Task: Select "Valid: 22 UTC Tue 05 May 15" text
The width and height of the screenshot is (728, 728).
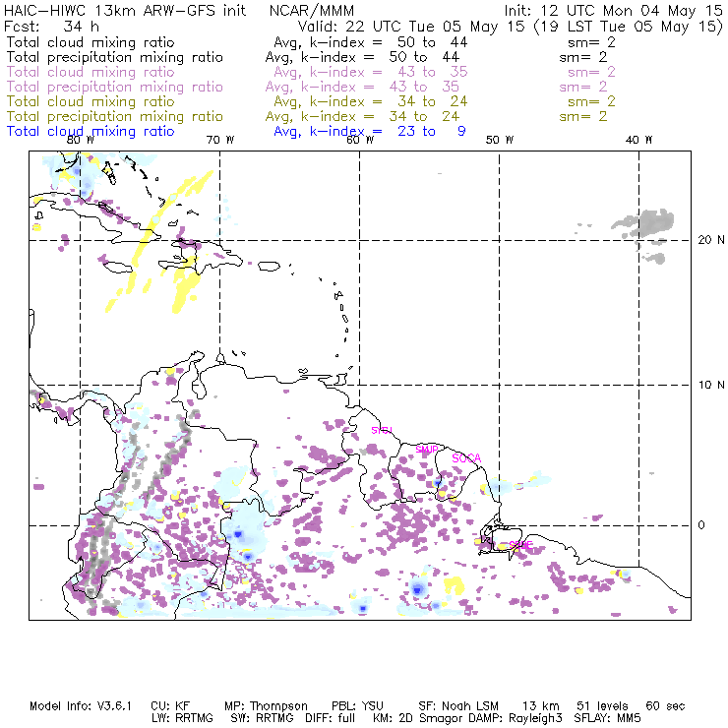Action: coord(411,27)
